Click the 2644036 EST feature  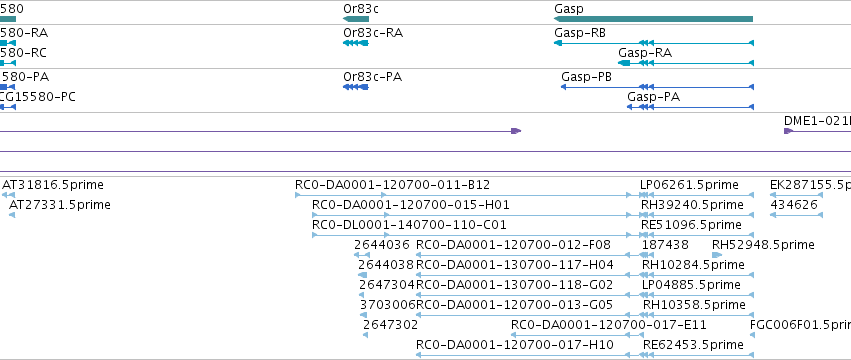(362, 255)
